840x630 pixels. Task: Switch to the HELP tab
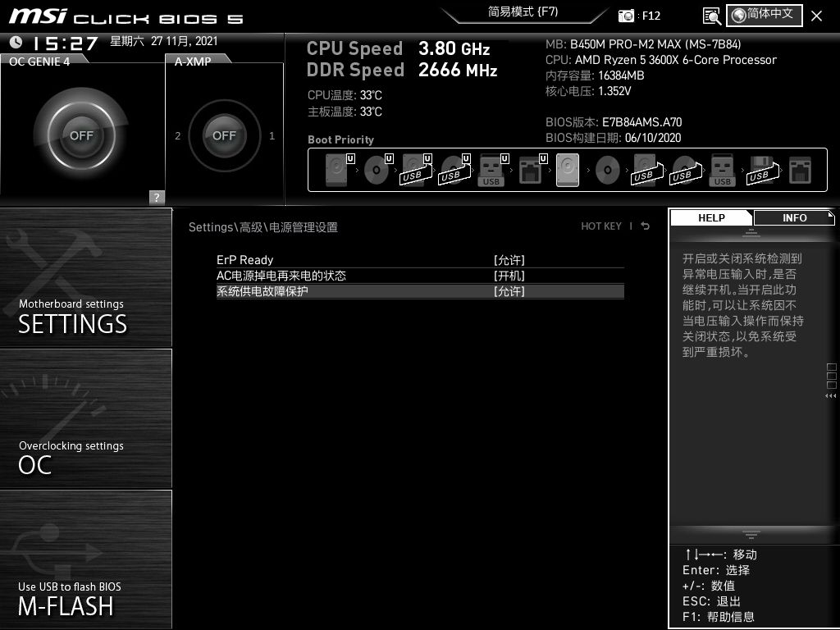[x=711, y=217]
